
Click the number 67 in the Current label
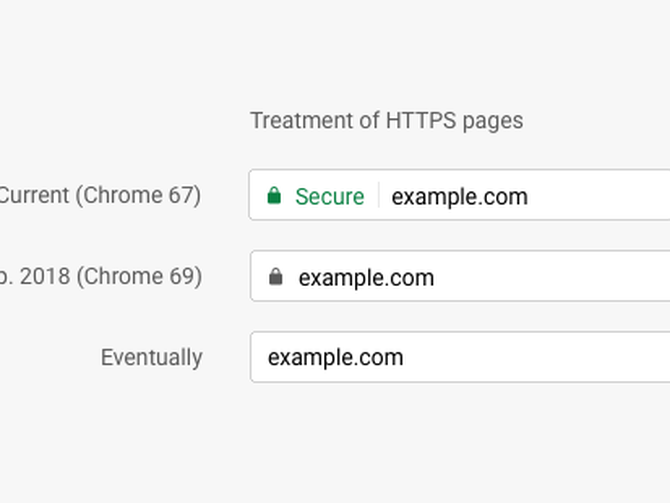181,195
